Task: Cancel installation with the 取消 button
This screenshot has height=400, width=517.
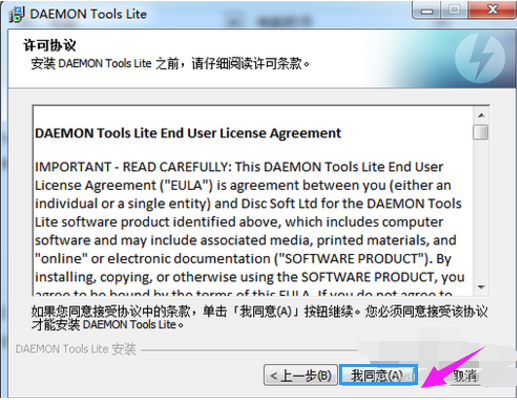Action: coord(465,376)
